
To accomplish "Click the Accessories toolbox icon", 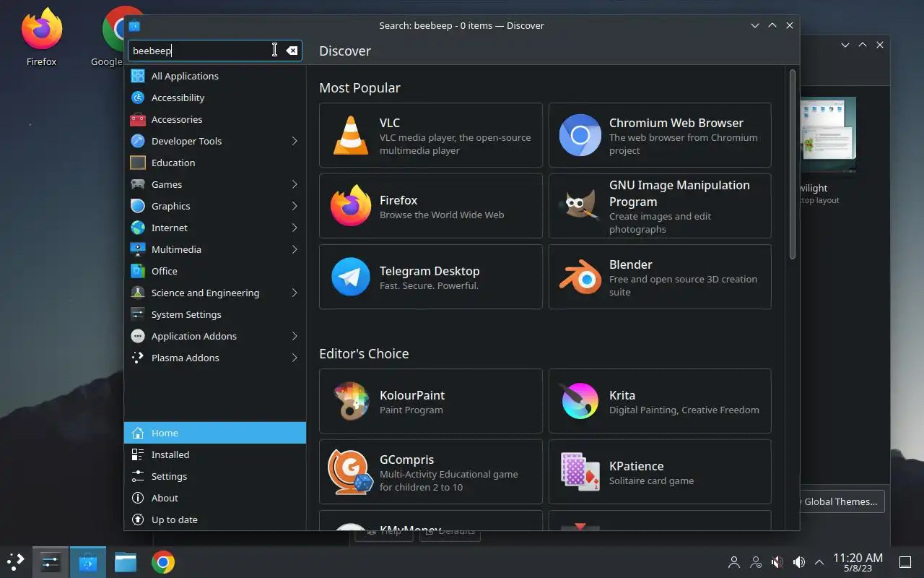I will (x=138, y=119).
